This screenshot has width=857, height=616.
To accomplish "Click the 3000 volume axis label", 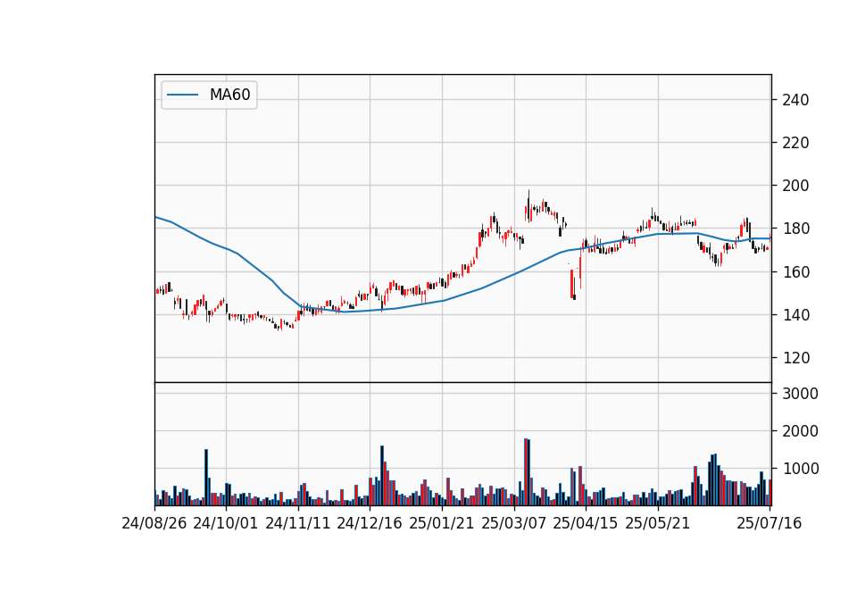I will coord(800,394).
